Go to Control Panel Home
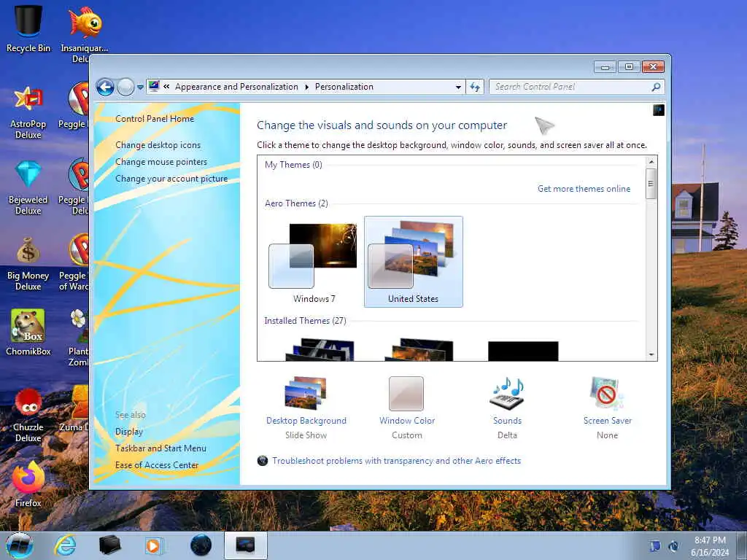The image size is (747, 560). 155,119
